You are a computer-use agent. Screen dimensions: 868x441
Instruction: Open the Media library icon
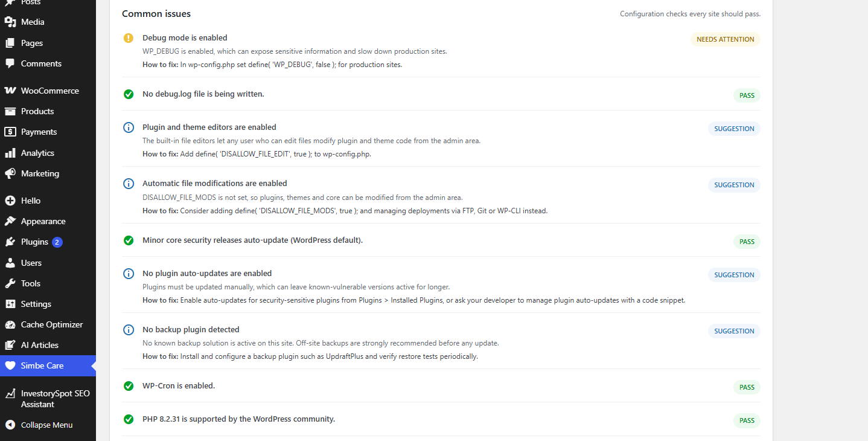click(x=10, y=22)
